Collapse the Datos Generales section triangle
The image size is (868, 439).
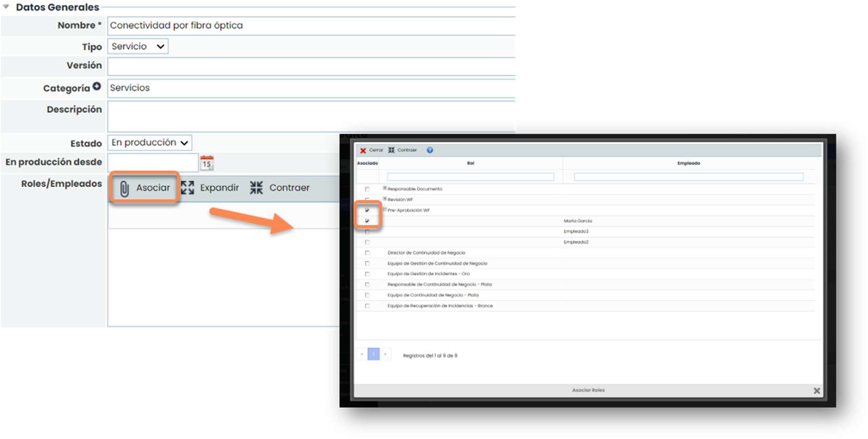pos(6,7)
